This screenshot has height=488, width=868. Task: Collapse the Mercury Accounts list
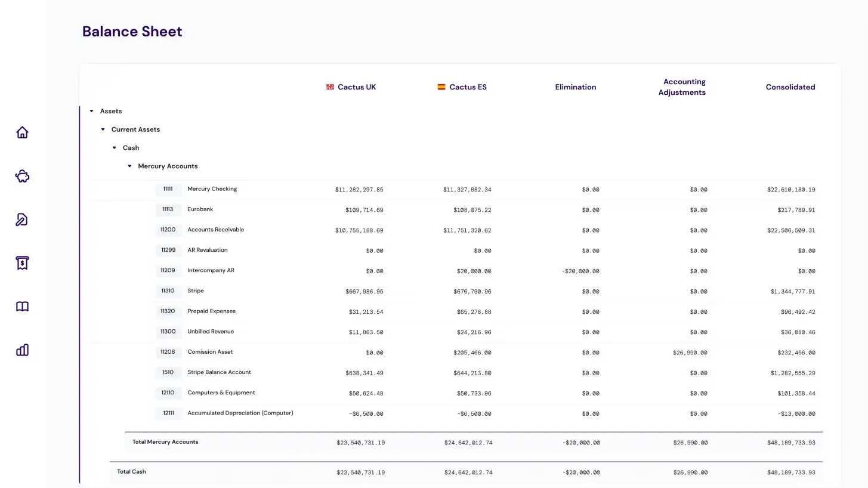[x=129, y=166]
